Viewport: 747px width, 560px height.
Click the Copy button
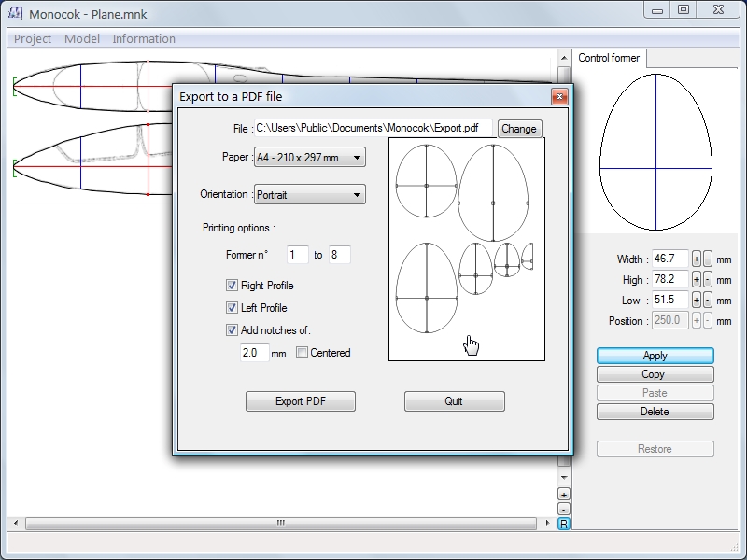[655, 374]
